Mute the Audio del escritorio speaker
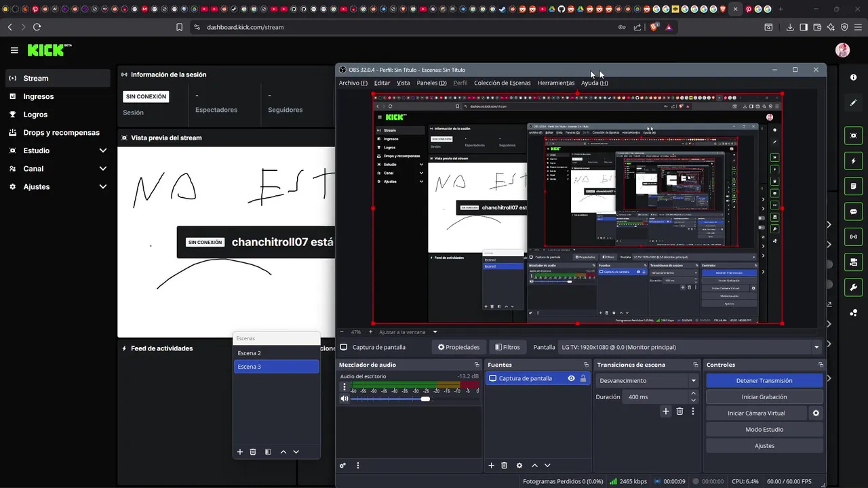The image size is (868, 488). [x=344, y=399]
